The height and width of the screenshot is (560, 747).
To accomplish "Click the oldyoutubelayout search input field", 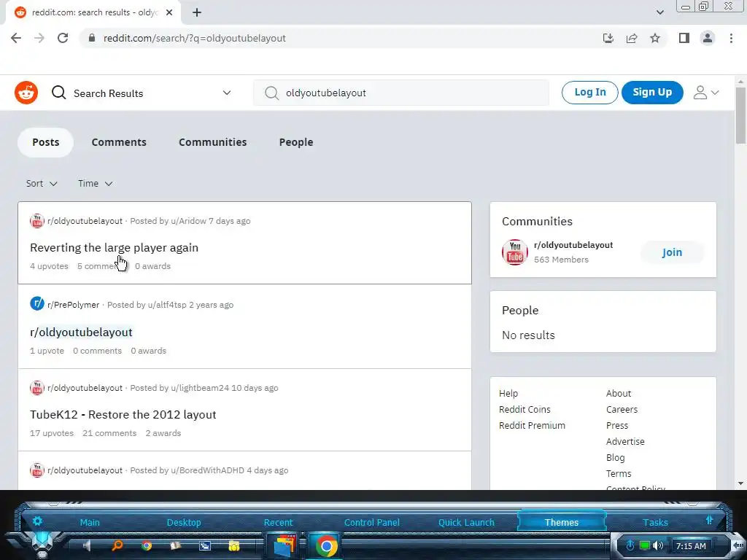I will coord(401,93).
